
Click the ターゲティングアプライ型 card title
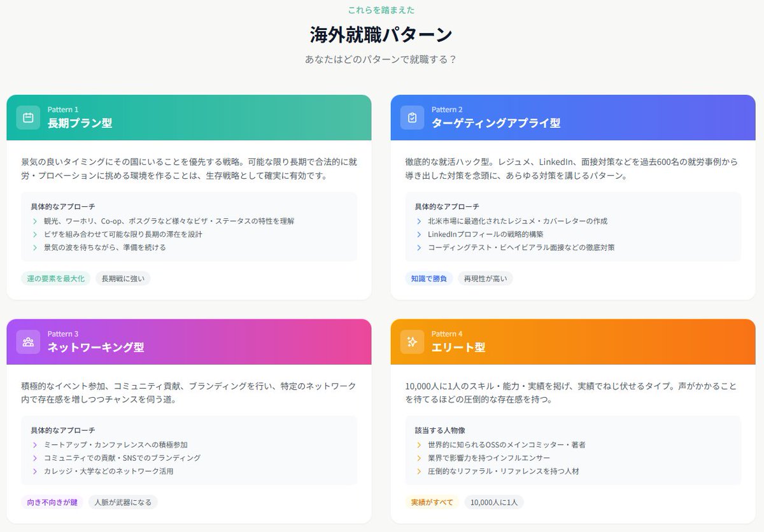[x=496, y=123]
